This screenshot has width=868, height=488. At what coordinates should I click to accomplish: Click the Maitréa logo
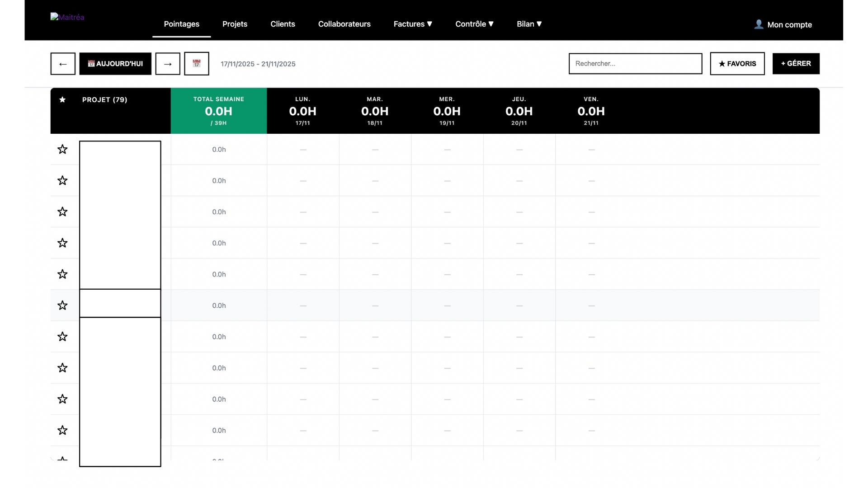tap(67, 17)
